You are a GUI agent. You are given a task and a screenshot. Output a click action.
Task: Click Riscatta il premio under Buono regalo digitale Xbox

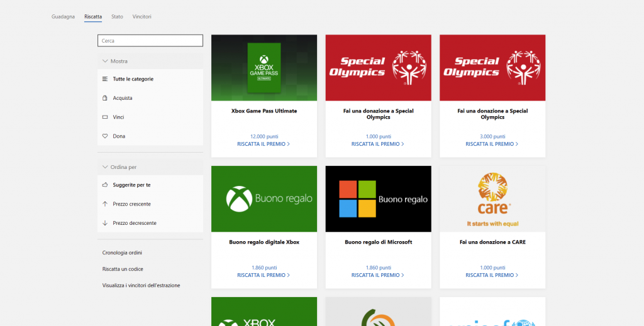tap(264, 275)
